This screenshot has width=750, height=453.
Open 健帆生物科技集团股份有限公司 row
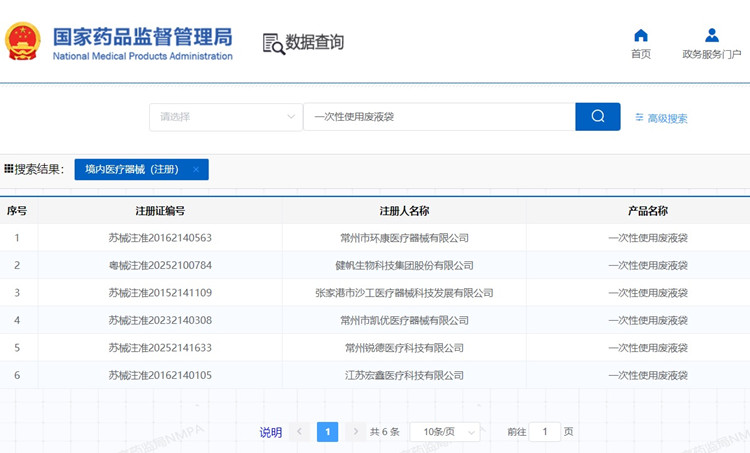[x=404, y=265]
